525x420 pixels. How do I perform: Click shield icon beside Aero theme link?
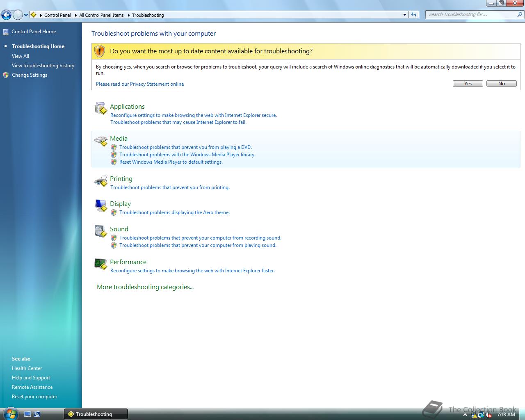[x=114, y=212]
